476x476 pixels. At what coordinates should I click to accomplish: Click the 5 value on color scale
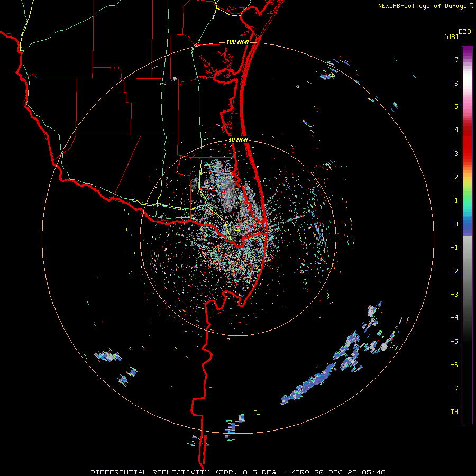[456, 106]
